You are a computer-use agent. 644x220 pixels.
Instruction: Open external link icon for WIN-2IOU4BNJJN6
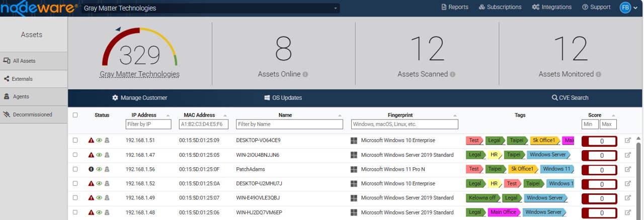pos(628,155)
